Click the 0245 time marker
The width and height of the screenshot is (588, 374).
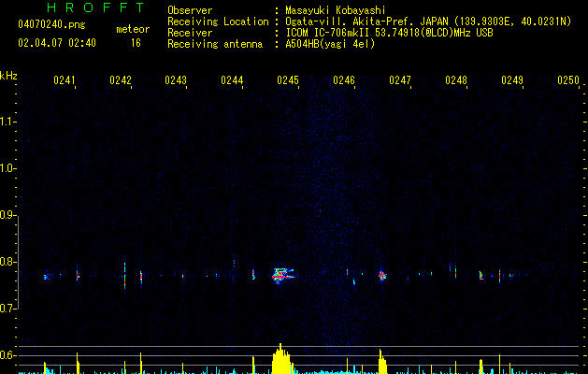[x=288, y=80]
